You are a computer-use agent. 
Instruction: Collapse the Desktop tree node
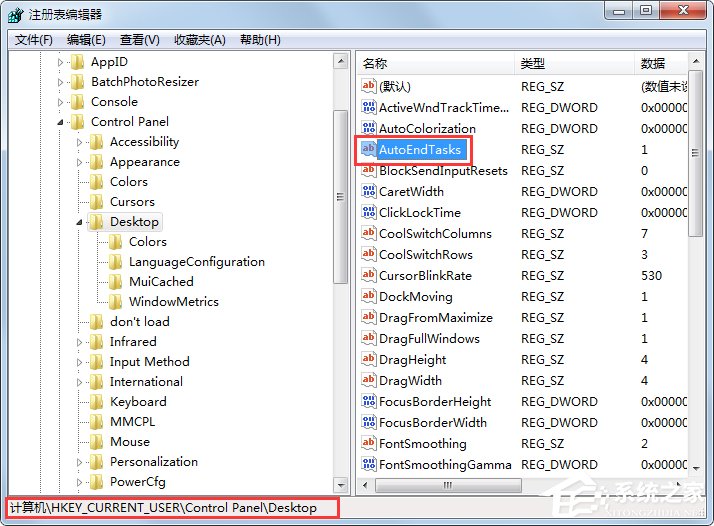click(79, 222)
